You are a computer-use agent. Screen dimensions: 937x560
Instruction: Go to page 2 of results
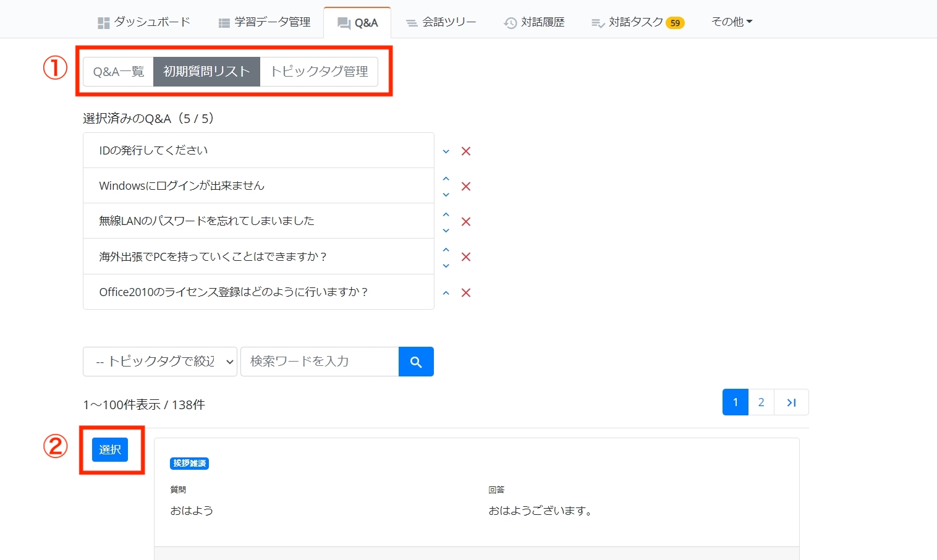click(x=761, y=402)
